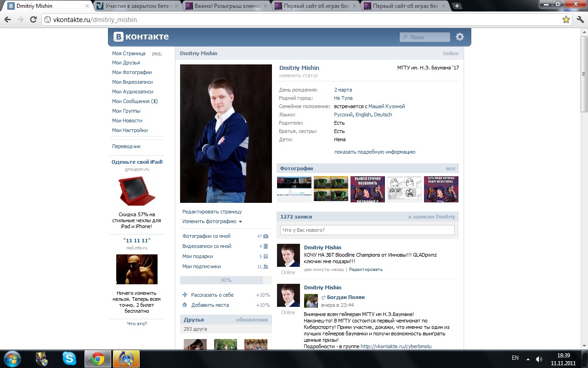Click the EN language indicator in tray
Viewport: 588px width, 368px height.
[515, 358]
